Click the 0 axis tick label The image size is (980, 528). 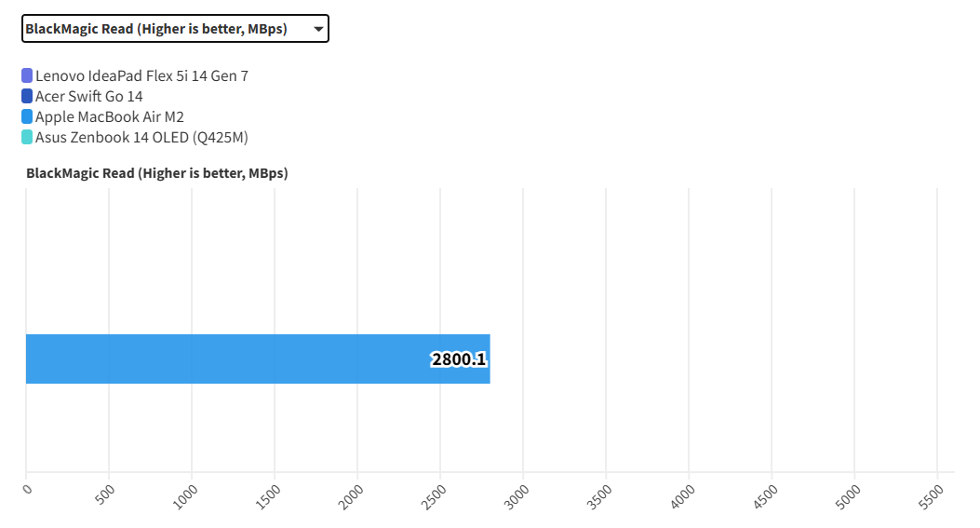tap(28, 489)
